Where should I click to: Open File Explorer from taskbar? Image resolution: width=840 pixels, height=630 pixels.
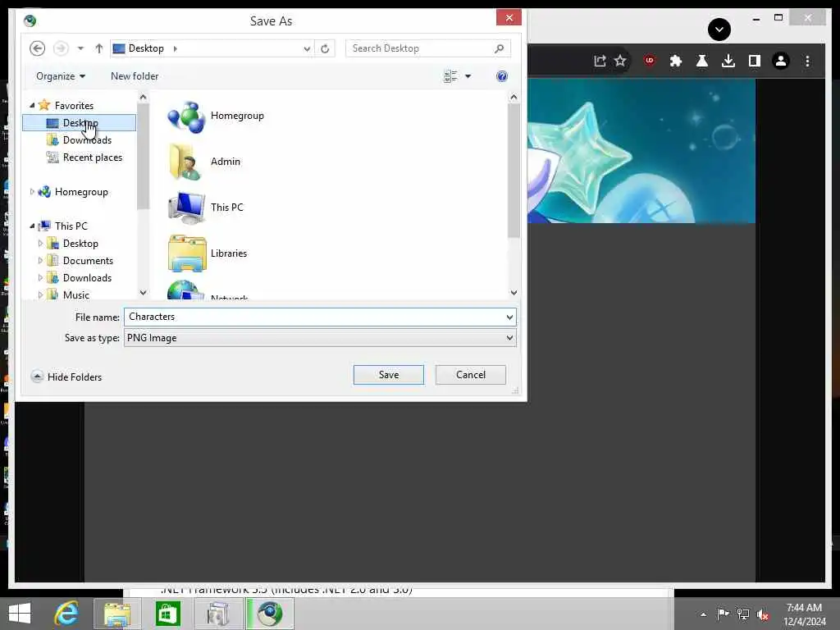point(117,614)
